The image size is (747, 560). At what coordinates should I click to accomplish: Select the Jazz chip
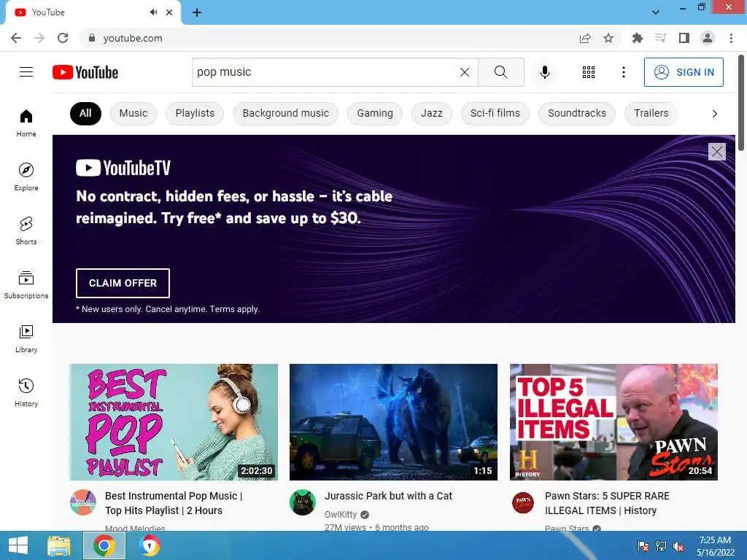[432, 113]
